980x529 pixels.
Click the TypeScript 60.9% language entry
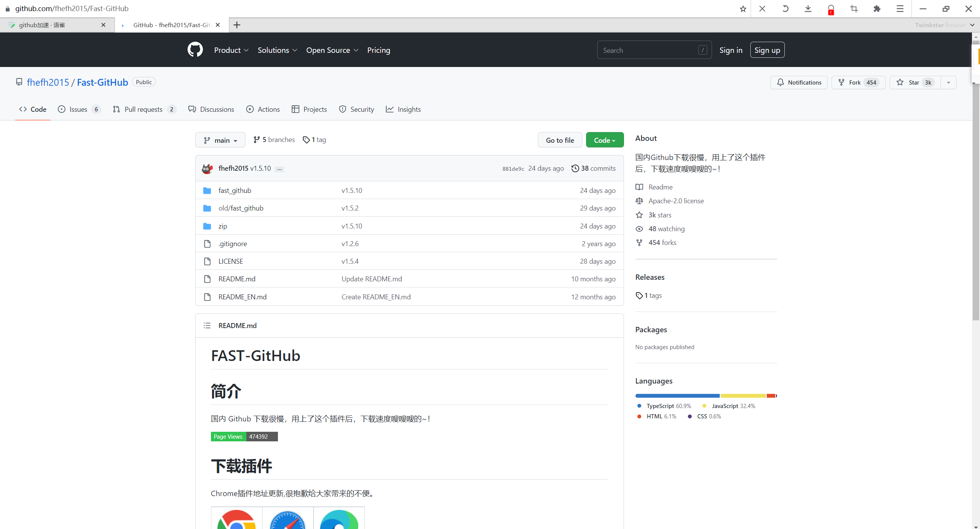pos(664,406)
